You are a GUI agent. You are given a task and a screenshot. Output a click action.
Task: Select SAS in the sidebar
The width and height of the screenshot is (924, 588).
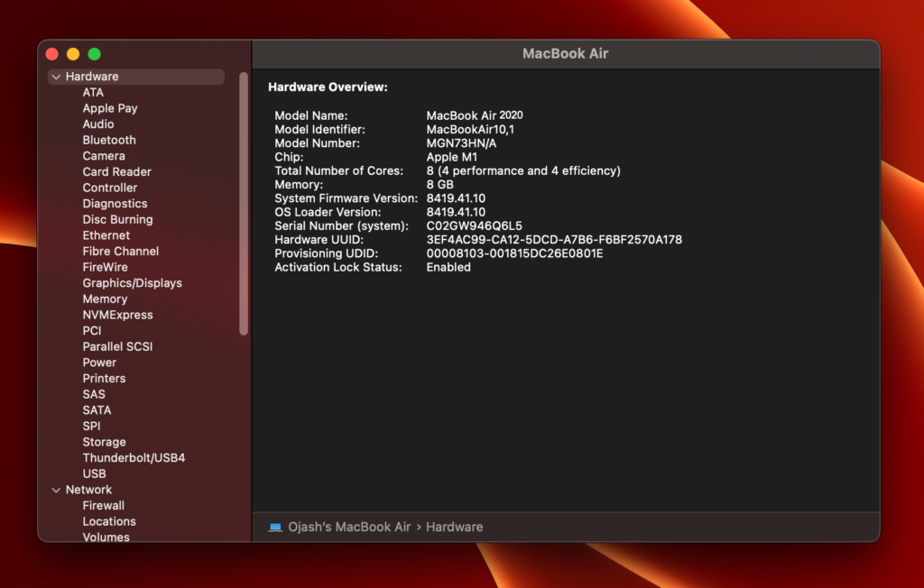[x=94, y=395]
